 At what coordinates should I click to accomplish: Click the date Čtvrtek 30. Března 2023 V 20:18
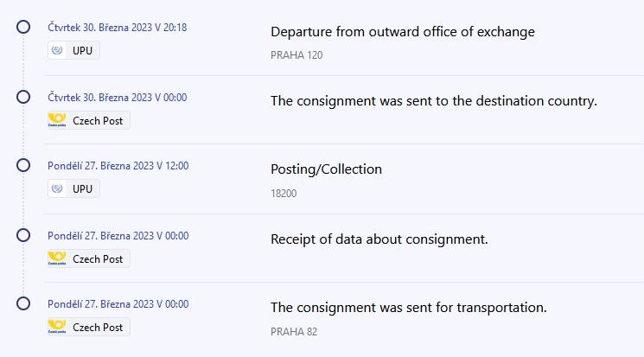118,28
